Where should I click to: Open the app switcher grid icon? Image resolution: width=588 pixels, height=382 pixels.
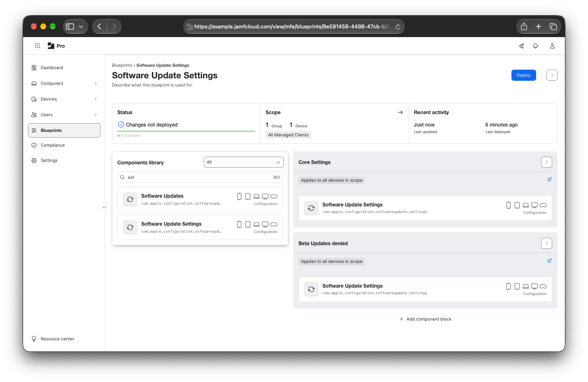37,46
